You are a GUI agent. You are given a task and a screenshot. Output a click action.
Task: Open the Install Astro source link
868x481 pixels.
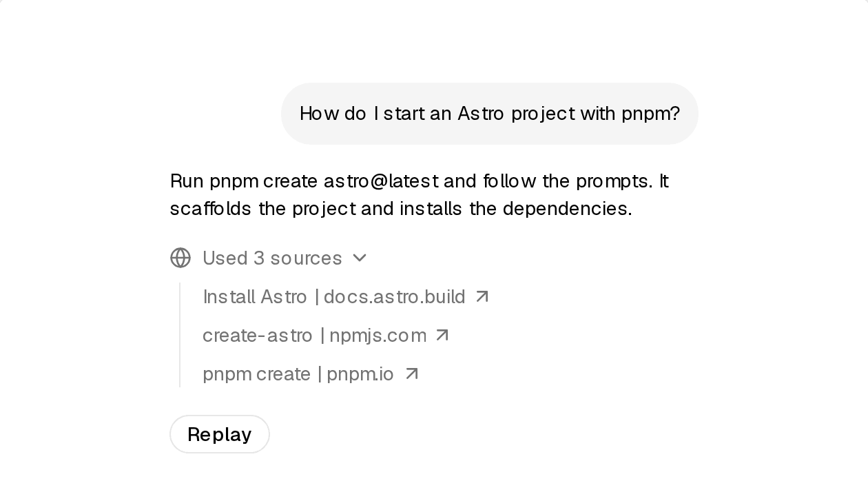coord(345,296)
